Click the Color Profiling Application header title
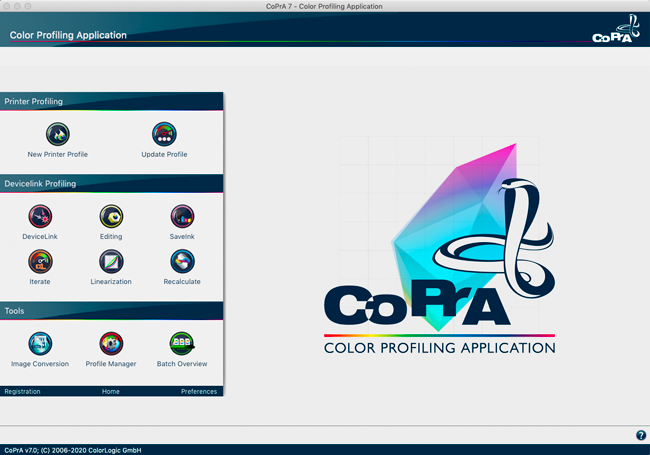 click(x=68, y=35)
